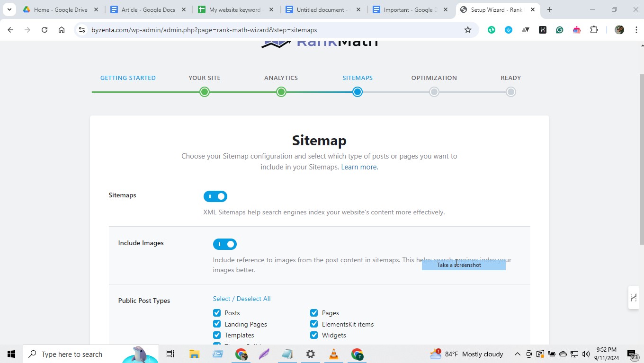The image size is (644, 363).
Task: Open the Learn more link
Action: pos(359,167)
